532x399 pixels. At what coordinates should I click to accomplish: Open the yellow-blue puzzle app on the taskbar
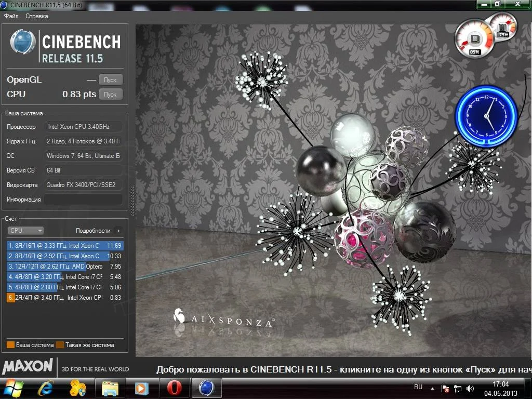78,388
